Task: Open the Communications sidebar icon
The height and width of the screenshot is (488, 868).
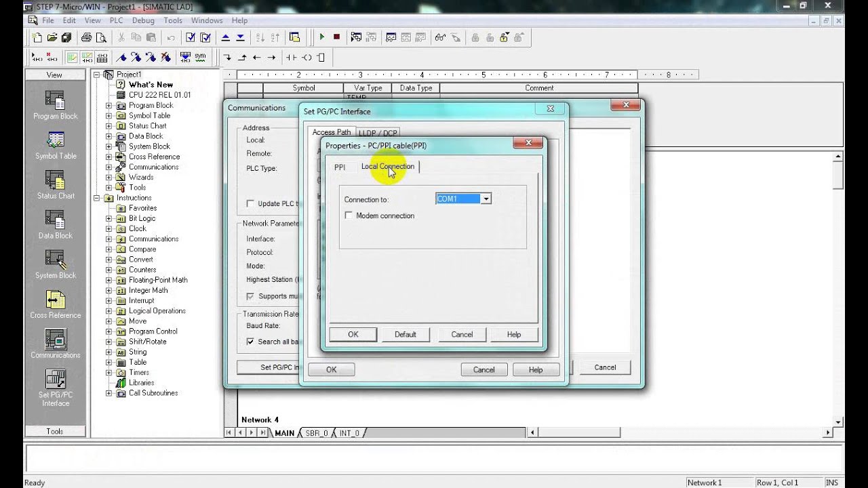Action: 56,344
